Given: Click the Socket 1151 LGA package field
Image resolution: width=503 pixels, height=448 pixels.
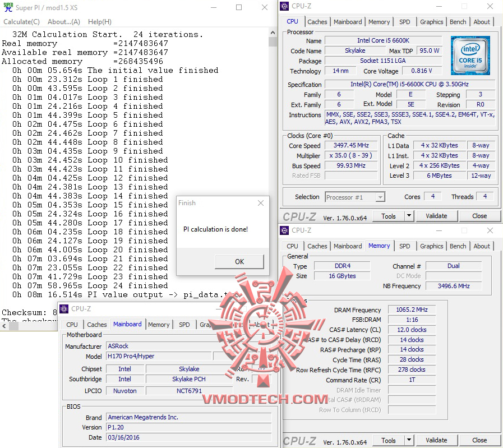Looking at the screenshot, I should [x=384, y=61].
